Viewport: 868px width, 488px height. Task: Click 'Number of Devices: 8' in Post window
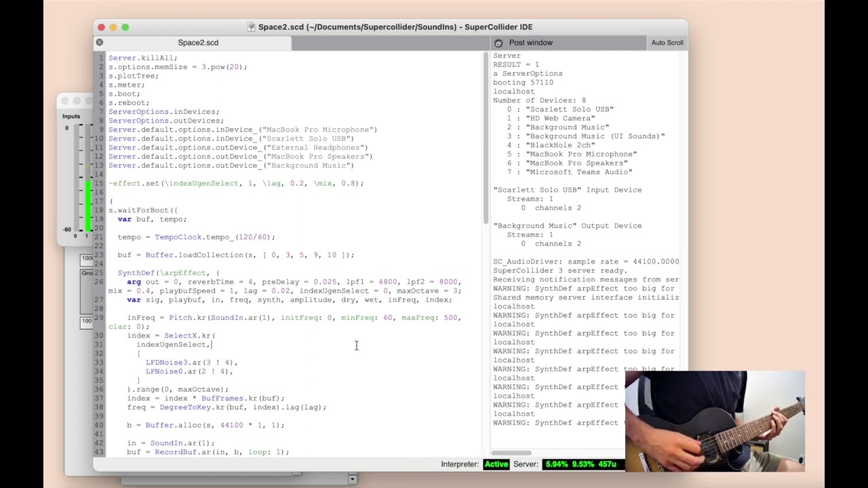539,100
